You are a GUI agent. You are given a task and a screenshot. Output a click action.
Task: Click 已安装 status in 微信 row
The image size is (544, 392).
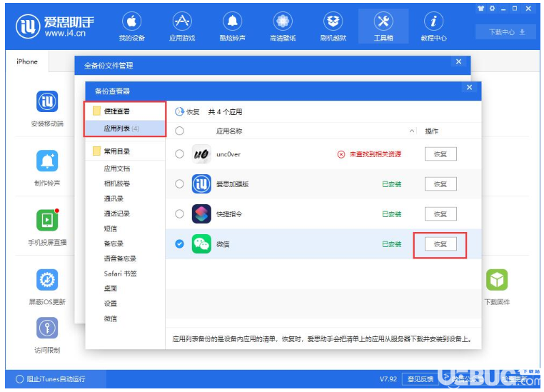point(391,244)
